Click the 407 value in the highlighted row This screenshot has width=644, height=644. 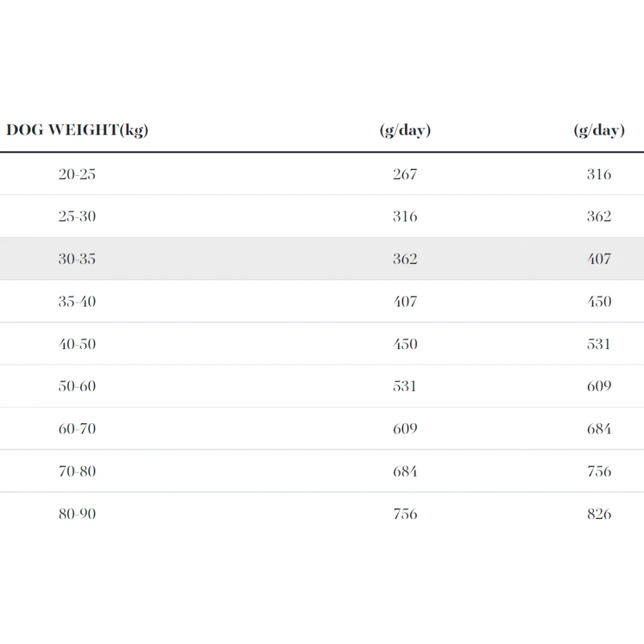pyautogui.click(x=599, y=259)
